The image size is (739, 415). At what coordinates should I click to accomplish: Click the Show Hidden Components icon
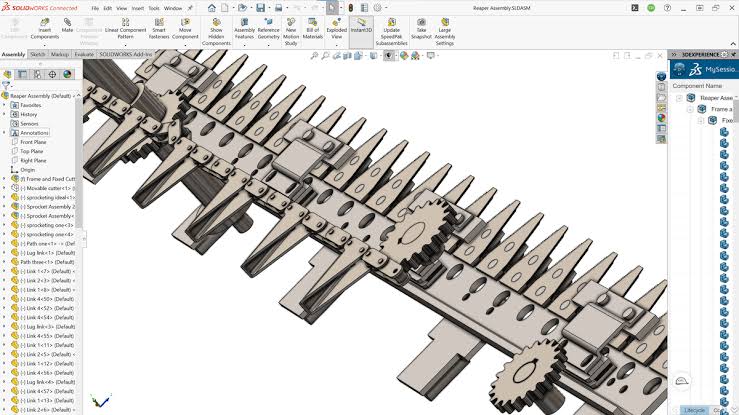216,32
